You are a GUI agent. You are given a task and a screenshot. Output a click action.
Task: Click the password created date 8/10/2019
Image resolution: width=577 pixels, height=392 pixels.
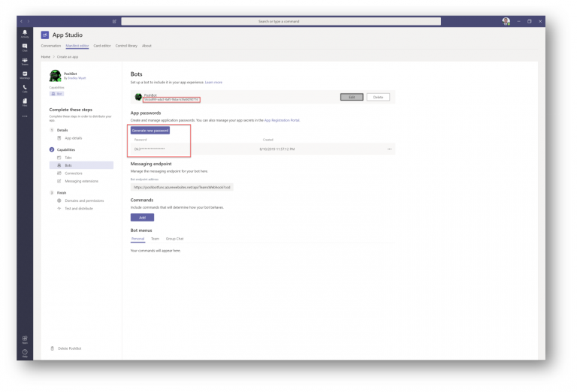[x=277, y=149]
